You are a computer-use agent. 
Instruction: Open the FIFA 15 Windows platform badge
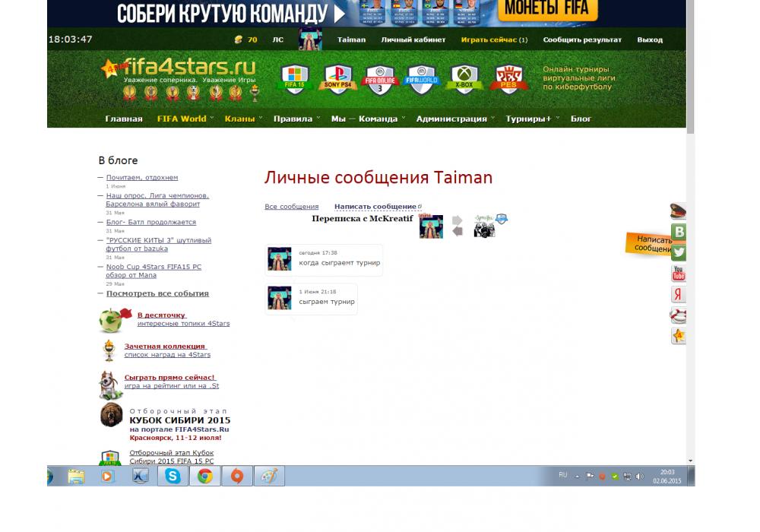pyautogui.click(x=294, y=78)
